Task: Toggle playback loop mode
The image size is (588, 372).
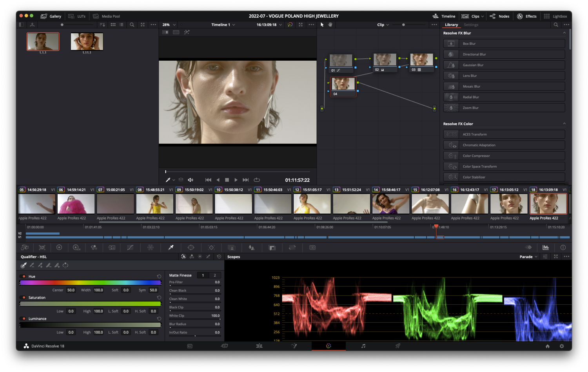Action: 257,180
